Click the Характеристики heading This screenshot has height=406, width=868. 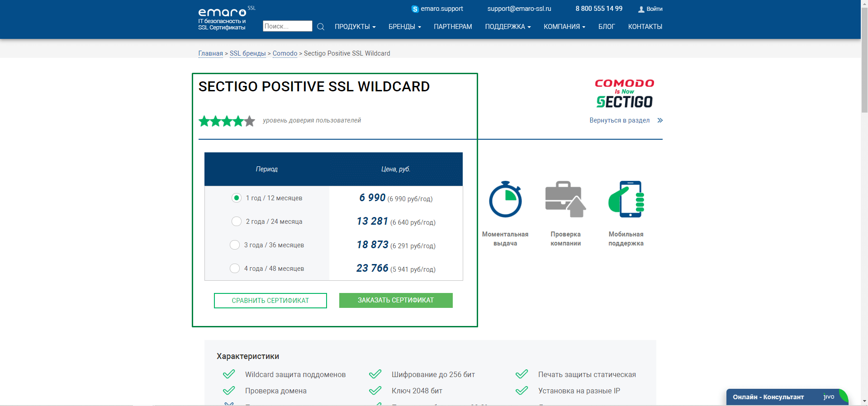248,356
